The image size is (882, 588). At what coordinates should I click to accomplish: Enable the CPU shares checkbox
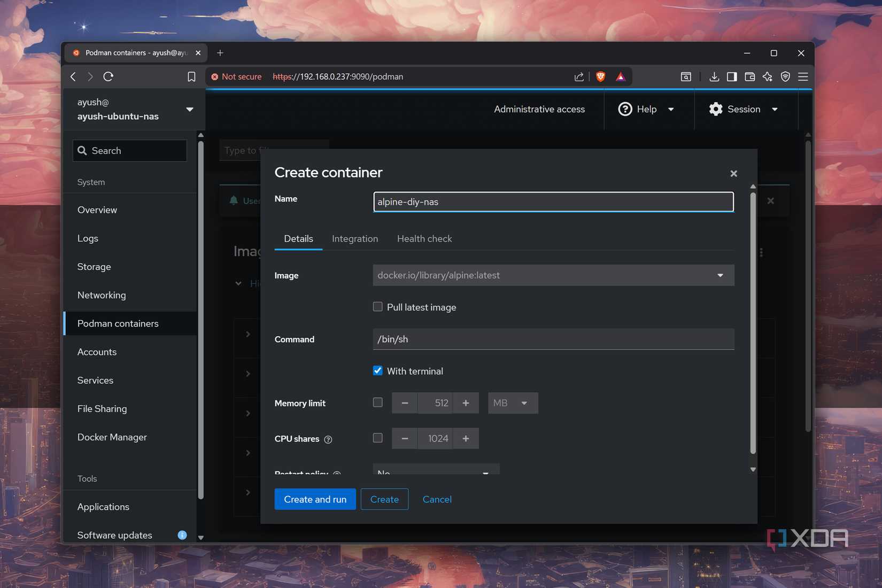point(378,438)
